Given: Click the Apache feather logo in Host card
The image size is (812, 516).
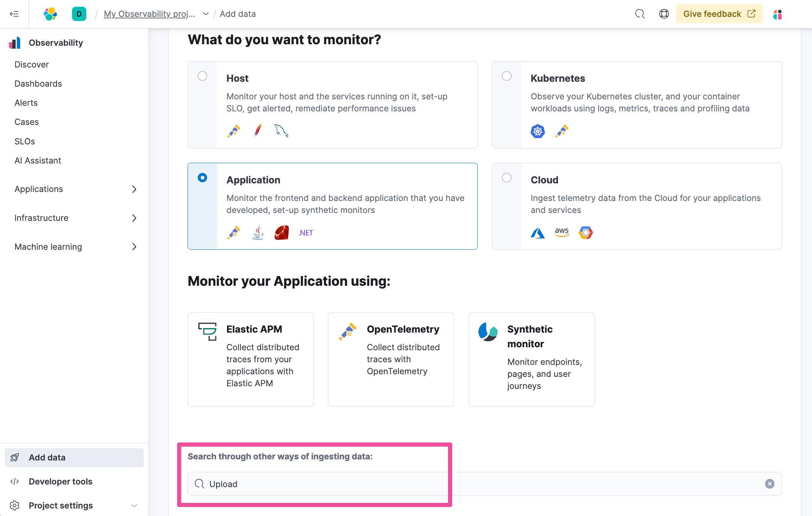Looking at the screenshot, I should pyautogui.click(x=258, y=131).
